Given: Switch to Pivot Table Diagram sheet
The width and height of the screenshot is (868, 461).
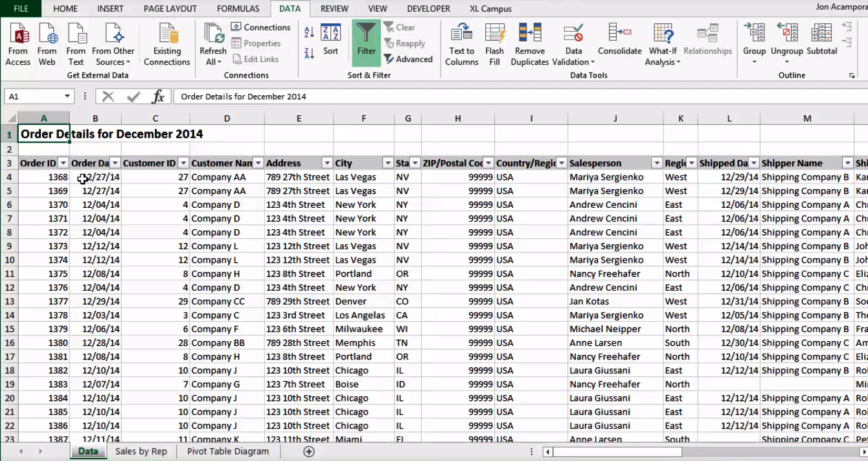Looking at the screenshot, I should pos(228,451).
